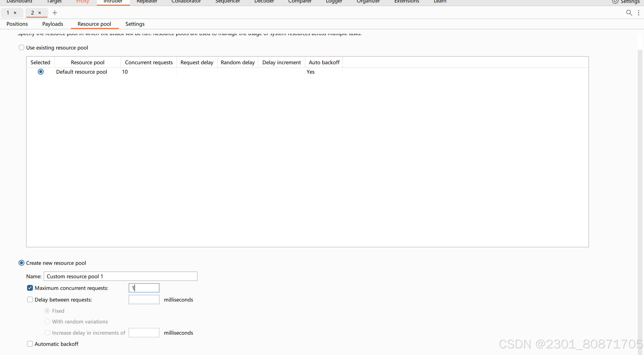Open the Settings gear at top right

coord(626,2)
